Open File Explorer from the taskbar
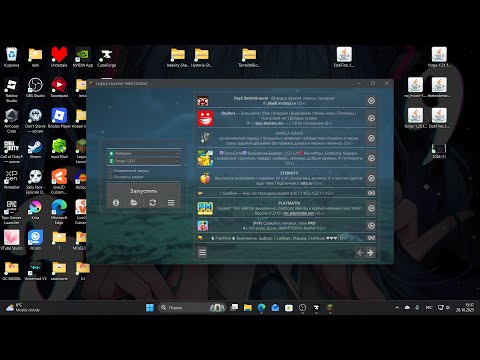 (x=248, y=307)
